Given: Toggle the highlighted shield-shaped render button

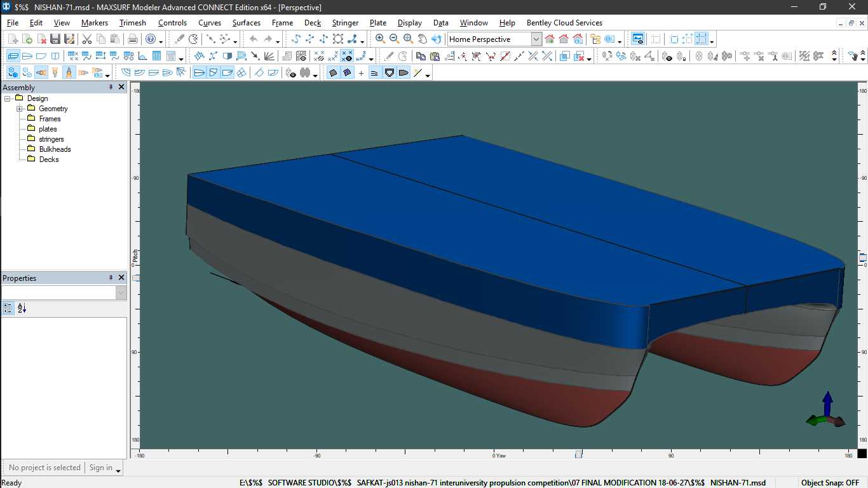Looking at the screenshot, I should 389,72.
